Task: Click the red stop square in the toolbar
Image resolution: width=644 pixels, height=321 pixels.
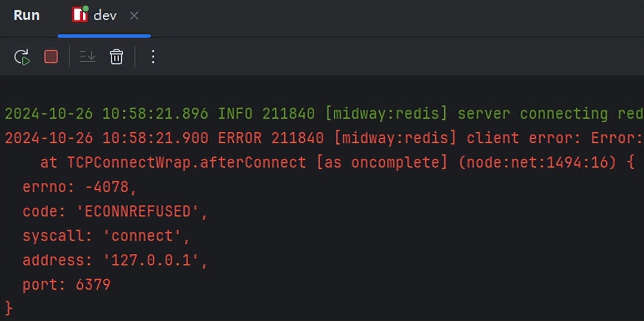Action: (51, 56)
